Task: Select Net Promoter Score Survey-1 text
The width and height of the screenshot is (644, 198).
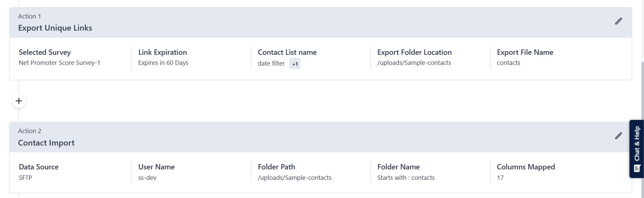Action: pyautogui.click(x=59, y=63)
